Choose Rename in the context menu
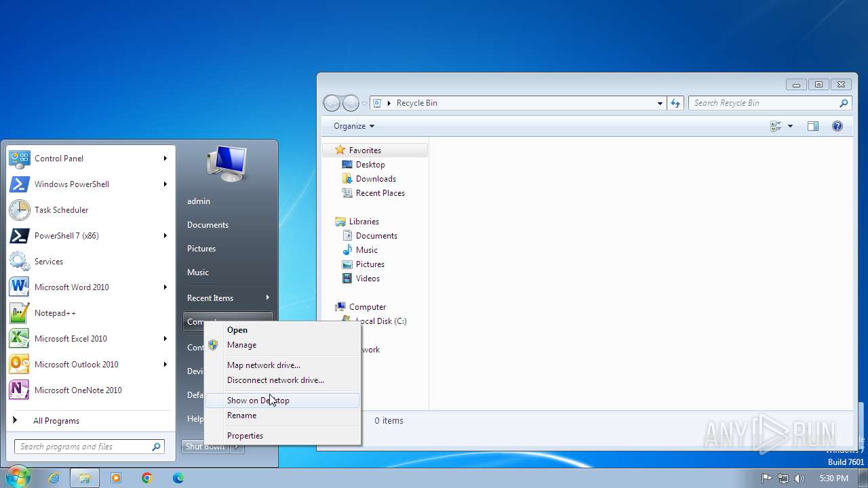Image resolution: width=868 pixels, height=488 pixels. pos(283,415)
